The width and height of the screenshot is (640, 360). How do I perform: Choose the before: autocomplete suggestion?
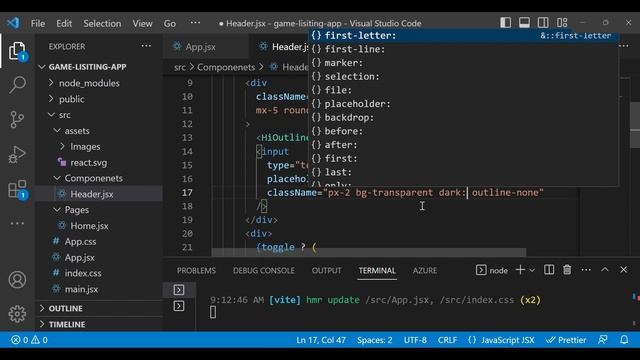click(463, 131)
